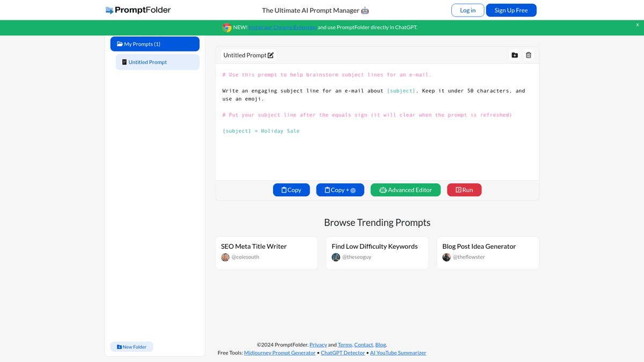Click the add-to-folder icon in prompt header

point(515,55)
